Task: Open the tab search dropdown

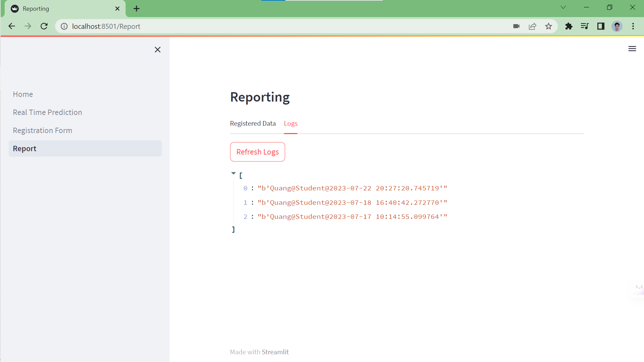Action: click(563, 7)
